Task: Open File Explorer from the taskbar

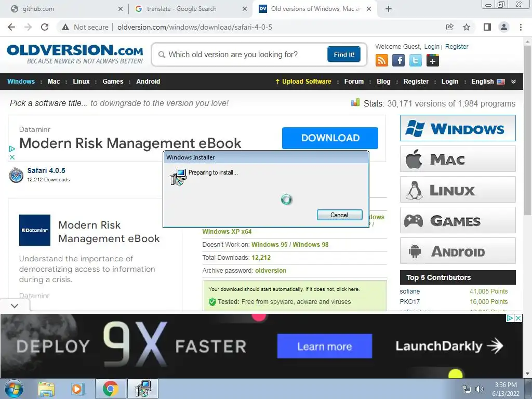Action: (x=46, y=389)
